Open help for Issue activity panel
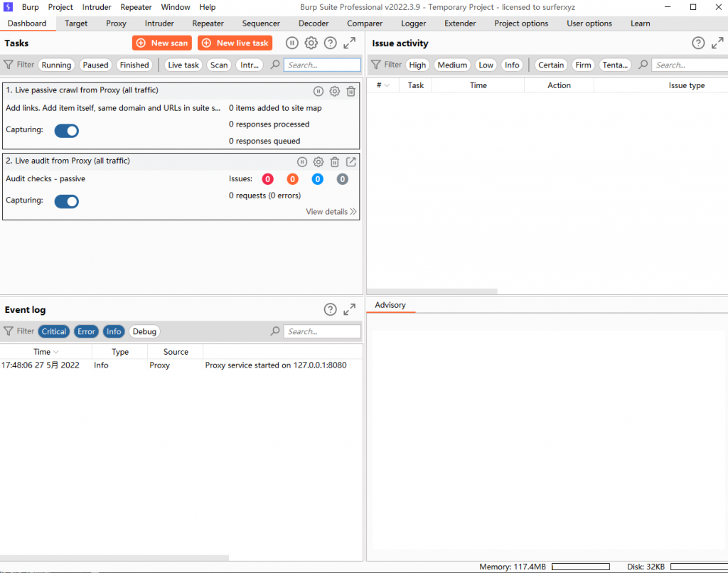The image size is (728, 573). [x=698, y=43]
